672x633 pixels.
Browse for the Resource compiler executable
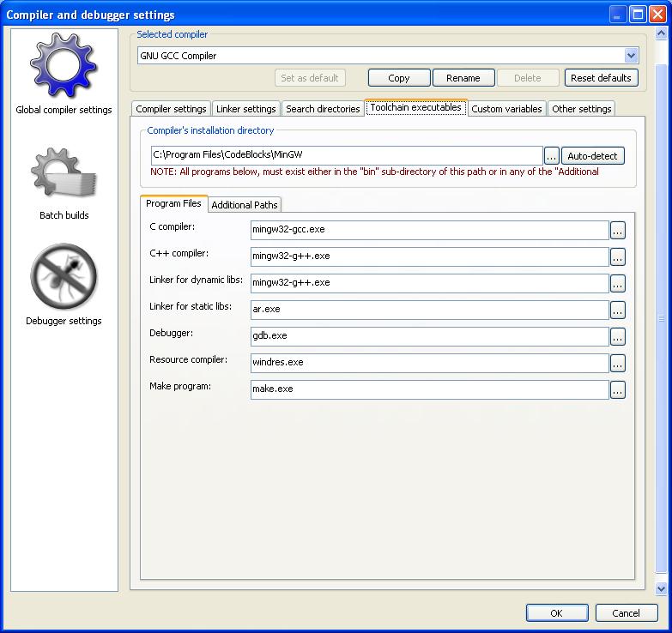pyautogui.click(x=618, y=363)
